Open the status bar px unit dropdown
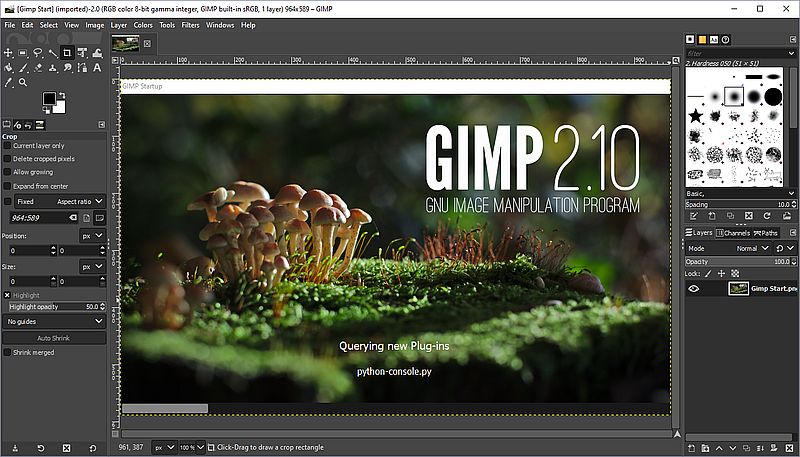This screenshot has height=457, width=800. (165, 447)
